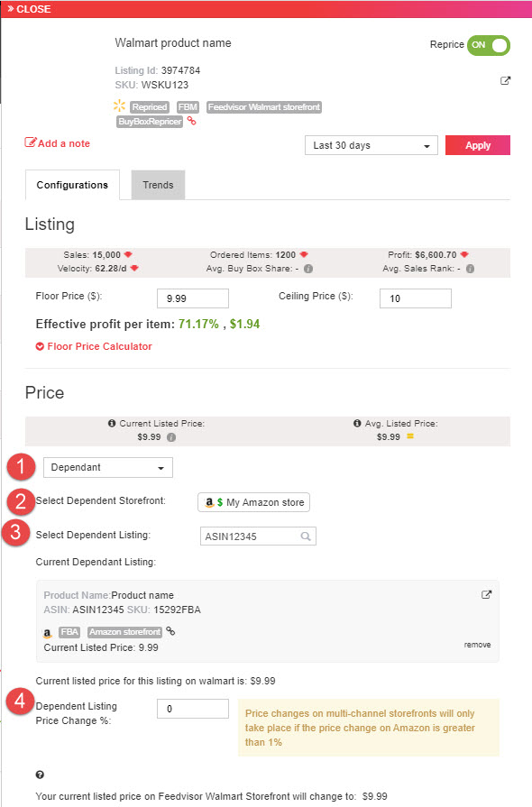This screenshot has width=532, height=807.
Task: Click the question mark help icon
Action: pyautogui.click(x=40, y=775)
